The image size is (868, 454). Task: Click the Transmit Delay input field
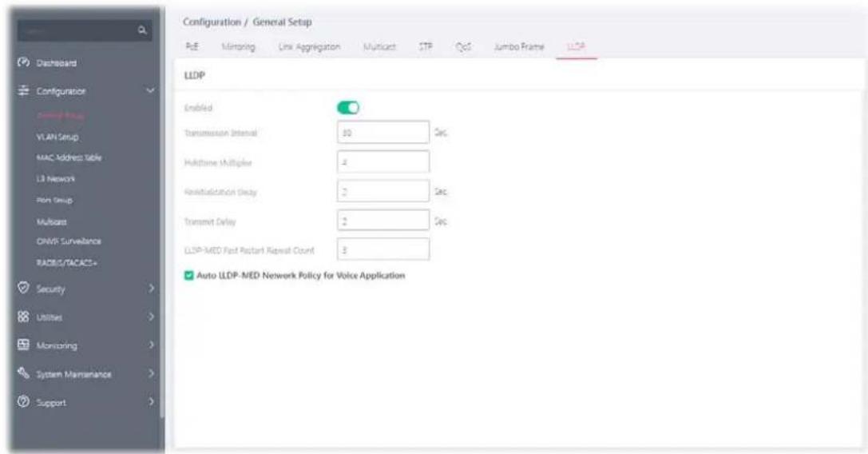pyautogui.click(x=383, y=221)
